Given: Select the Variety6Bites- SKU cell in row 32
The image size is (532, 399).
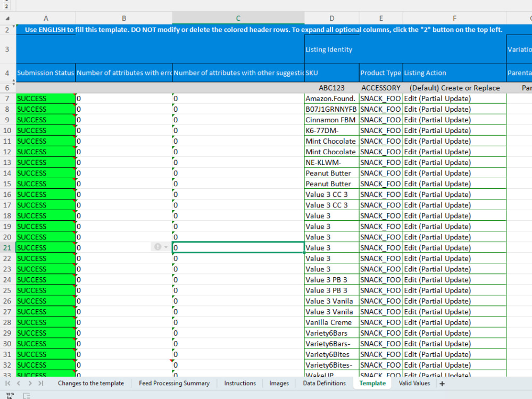Looking at the screenshot, I should point(332,365).
